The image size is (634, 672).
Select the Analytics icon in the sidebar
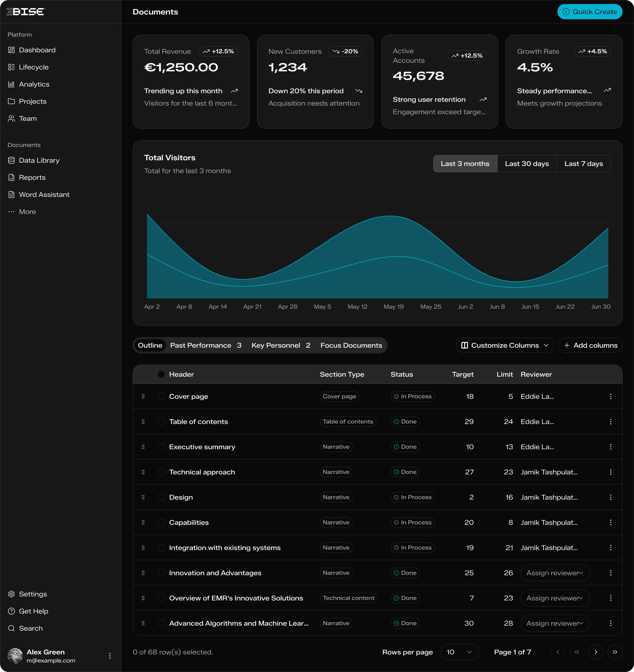click(11, 84)
